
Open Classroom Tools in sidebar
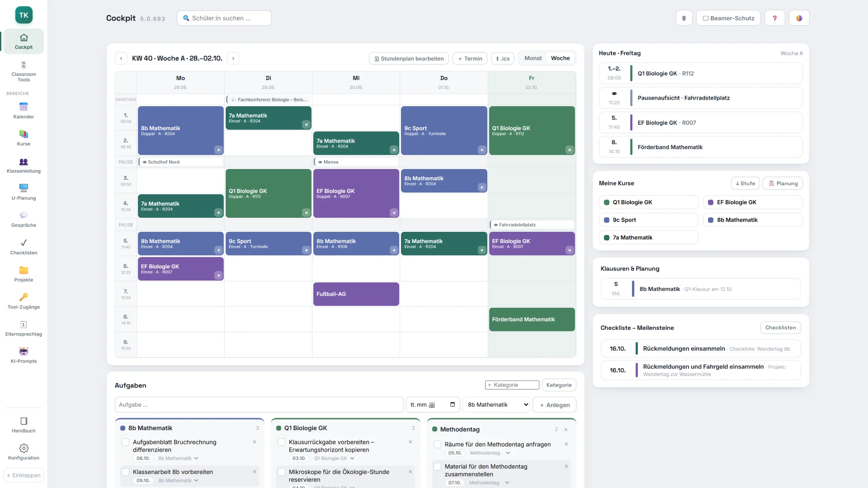24,71
